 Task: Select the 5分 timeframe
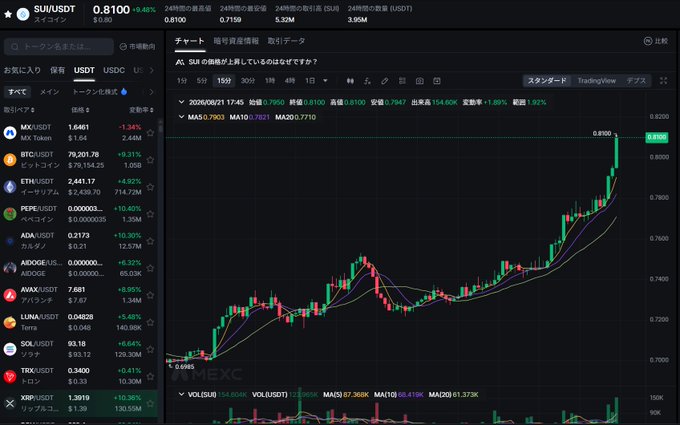pos(202,81)
